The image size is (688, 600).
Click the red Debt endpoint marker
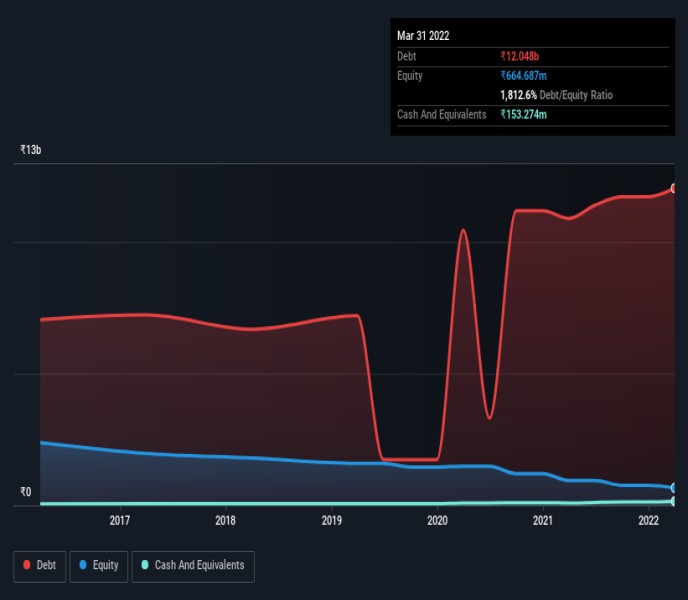pos(674,188)
